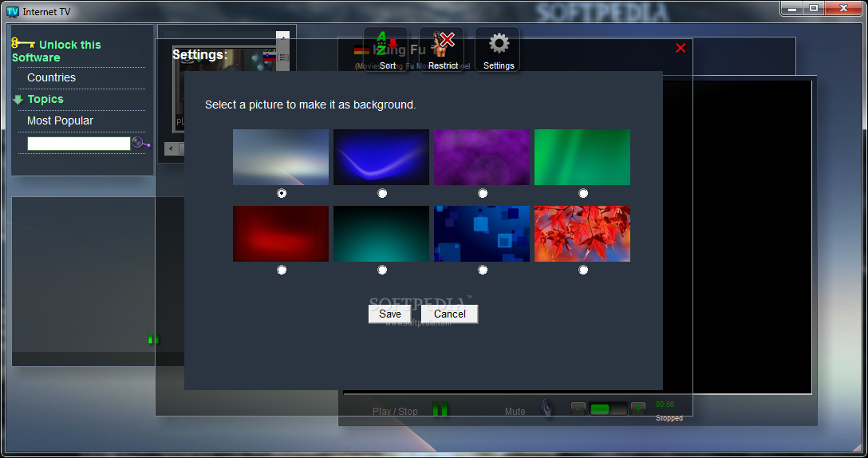Cancel the background selection dialog

click(449, 314)
